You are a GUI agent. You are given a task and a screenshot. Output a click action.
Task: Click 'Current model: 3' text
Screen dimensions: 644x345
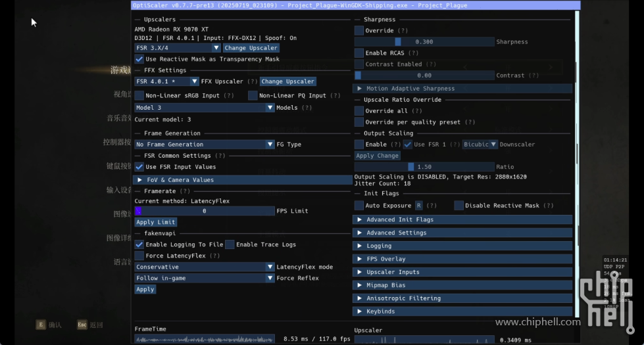point(162,120)
